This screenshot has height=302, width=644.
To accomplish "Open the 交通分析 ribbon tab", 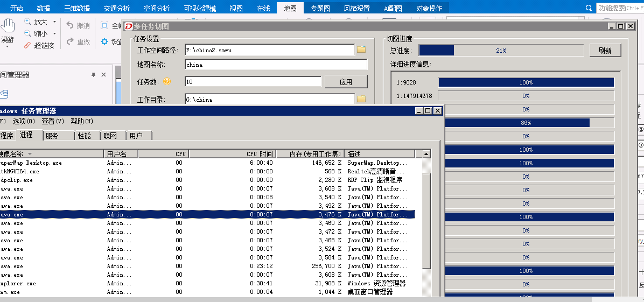I will tap(117, 8).
